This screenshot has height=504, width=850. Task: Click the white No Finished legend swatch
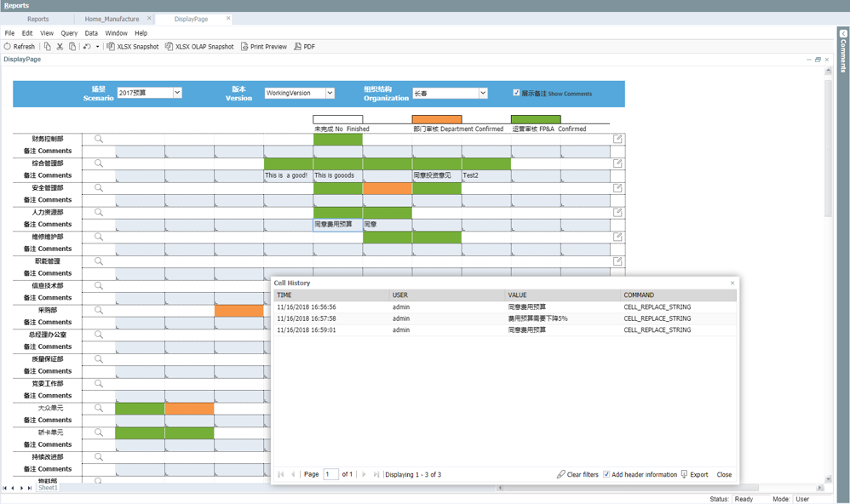[x=338, y=119]
